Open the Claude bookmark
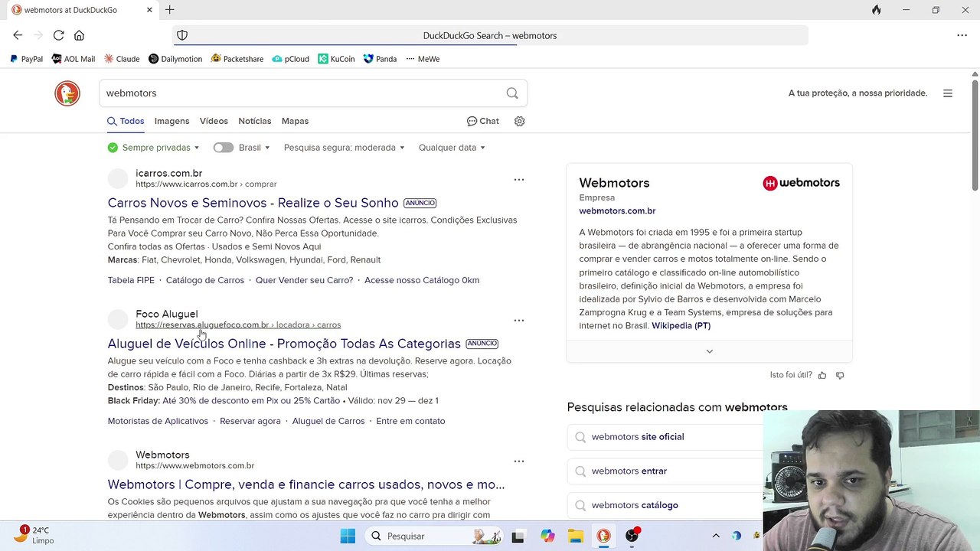980x551 pixels. tap(122, 59)
